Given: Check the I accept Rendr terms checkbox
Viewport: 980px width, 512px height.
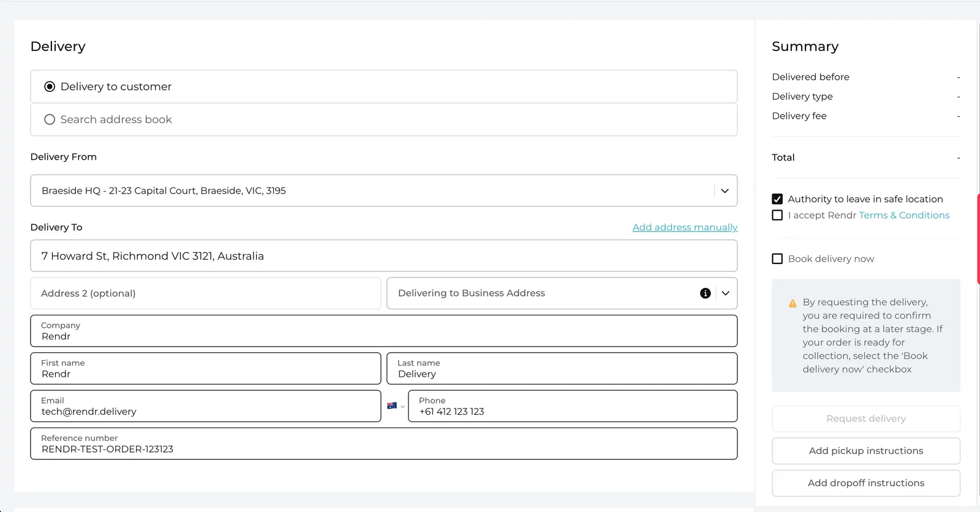Looking at the screenshot, I should tap(777, 215).
